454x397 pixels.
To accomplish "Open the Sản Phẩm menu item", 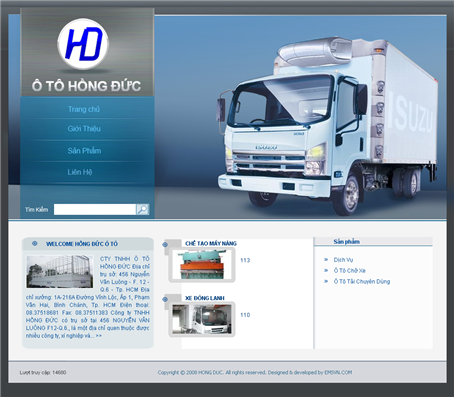I will point(84,151).
